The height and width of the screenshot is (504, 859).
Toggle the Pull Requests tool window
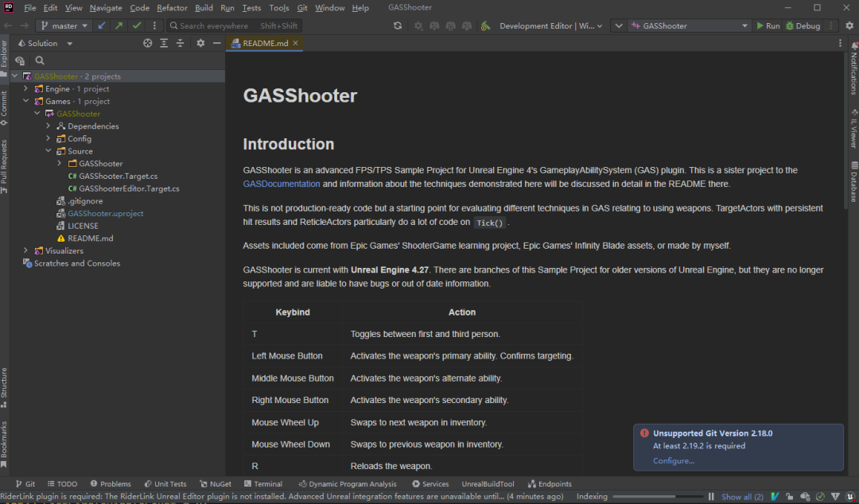point(5,166)
